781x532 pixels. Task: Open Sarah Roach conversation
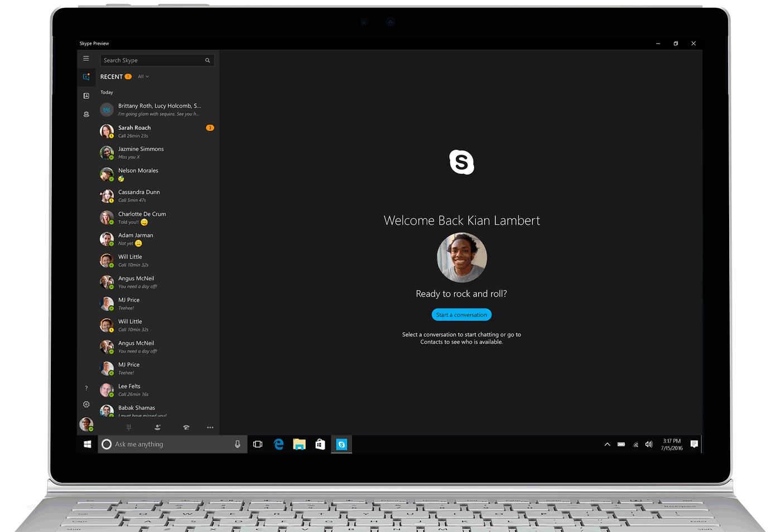[156, 132]
